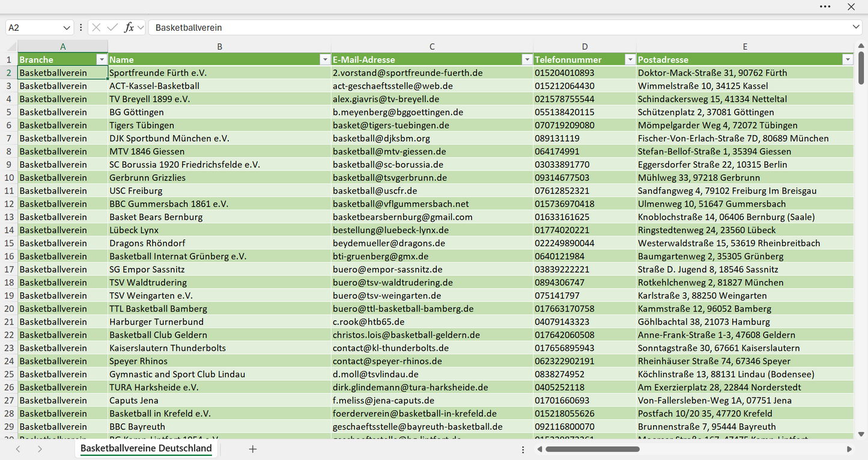This screenshot has height=460, width=868.
Task: Click the phone number 015204010893
Action: point(585,73)
